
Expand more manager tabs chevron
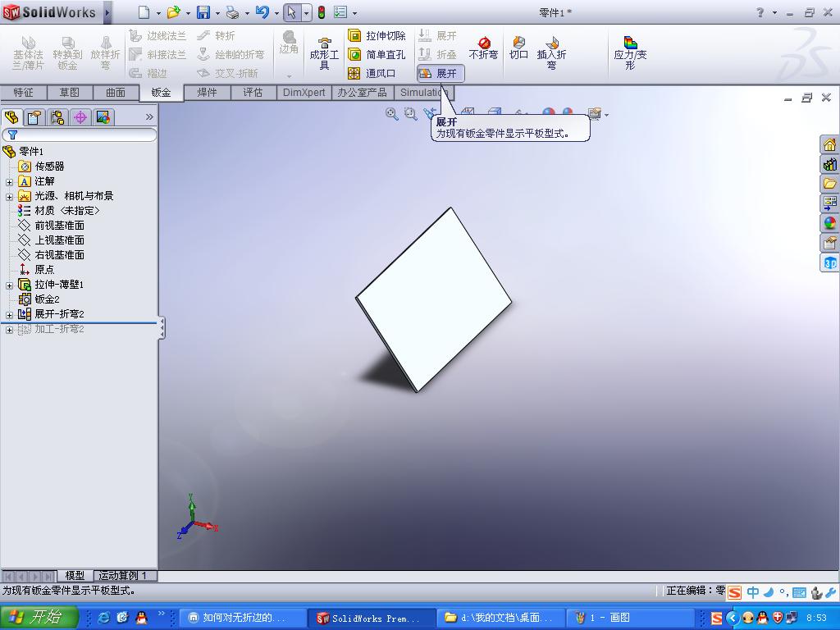[149, 116]
